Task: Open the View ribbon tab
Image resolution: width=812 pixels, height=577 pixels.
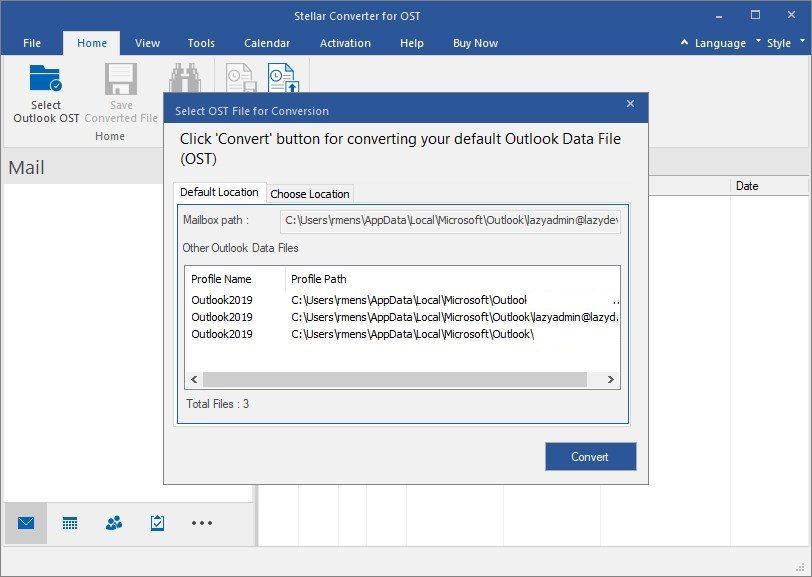Action: pos(148,43)
